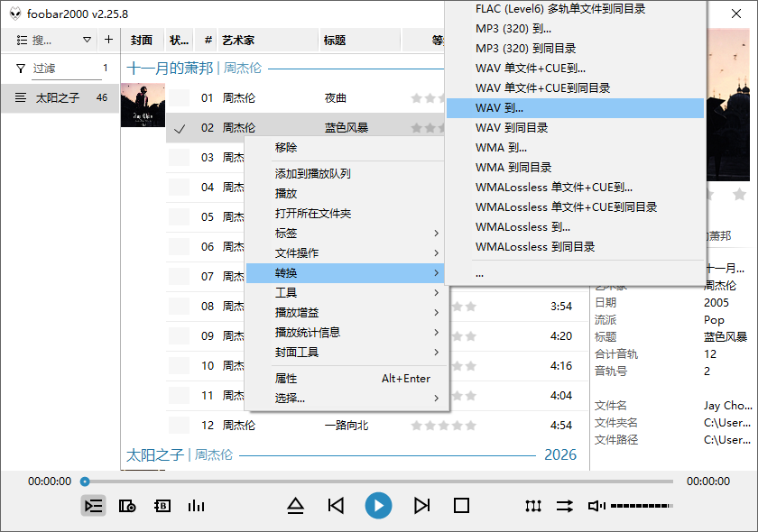Image resolution: width=758 pixels, height=532 pixels.
Task: Click the eject/open file button
Action: tap(295, 506)
